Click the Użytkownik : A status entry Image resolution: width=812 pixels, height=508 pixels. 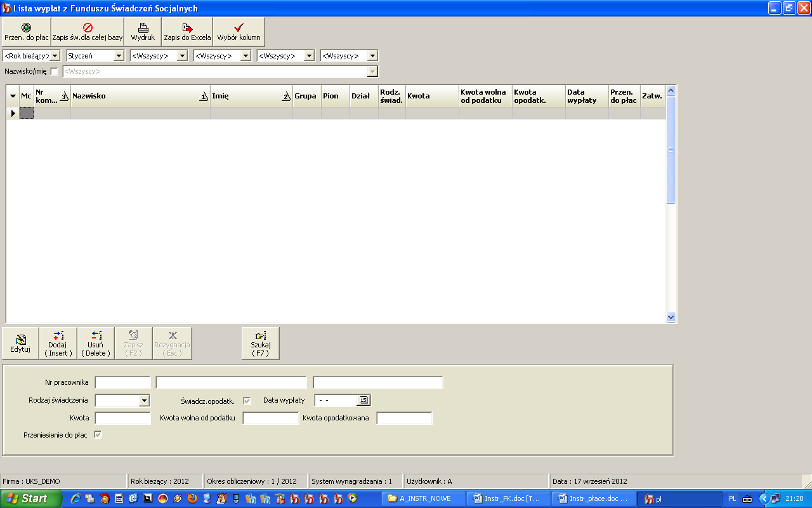tap(429, 481)
